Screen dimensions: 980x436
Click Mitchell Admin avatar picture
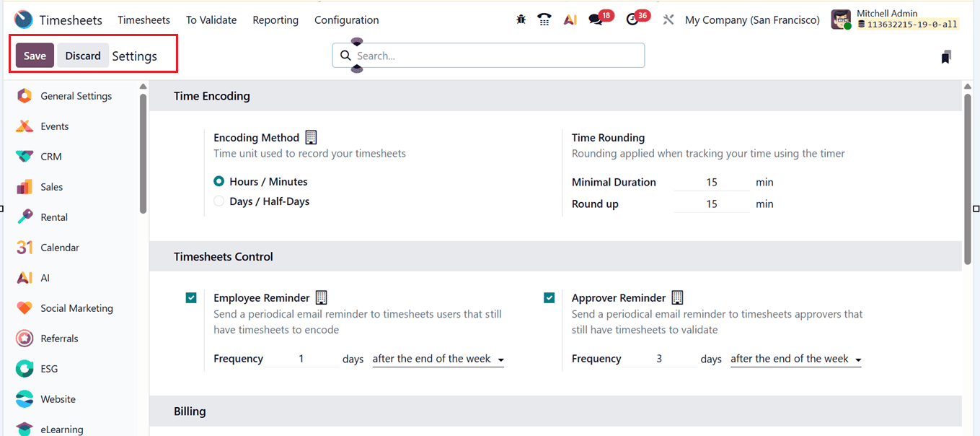tap(842, 19)
